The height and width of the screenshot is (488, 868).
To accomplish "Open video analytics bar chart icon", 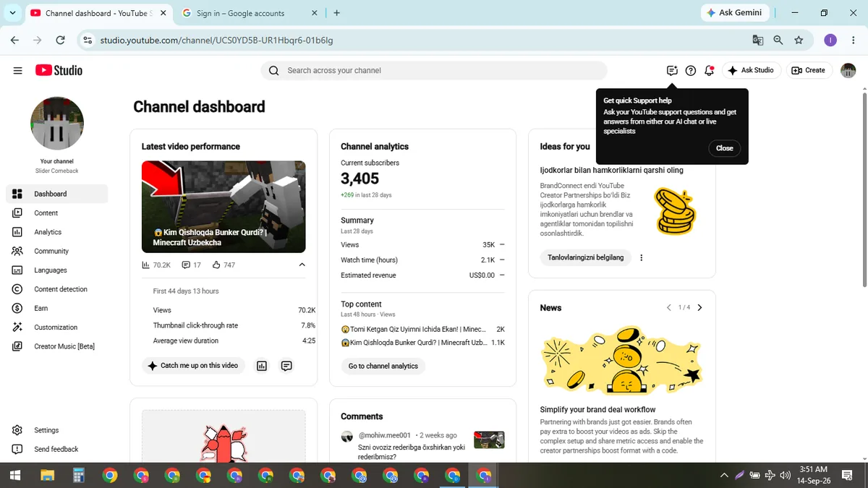I will 262,366.
